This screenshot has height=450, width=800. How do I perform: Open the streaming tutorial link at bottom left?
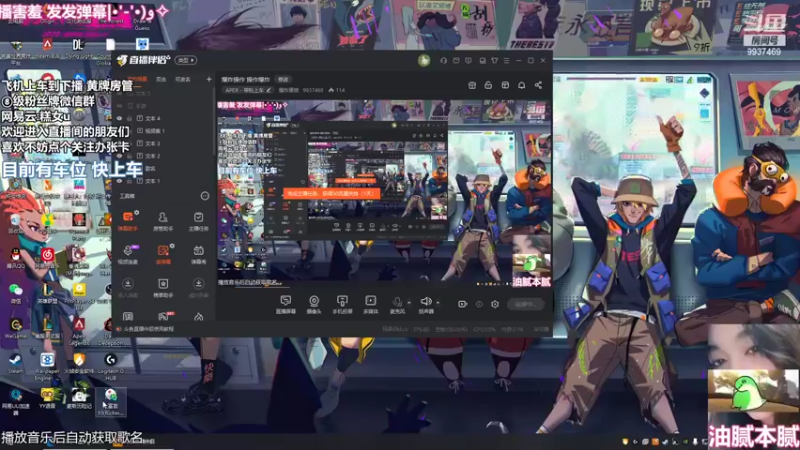145,330
